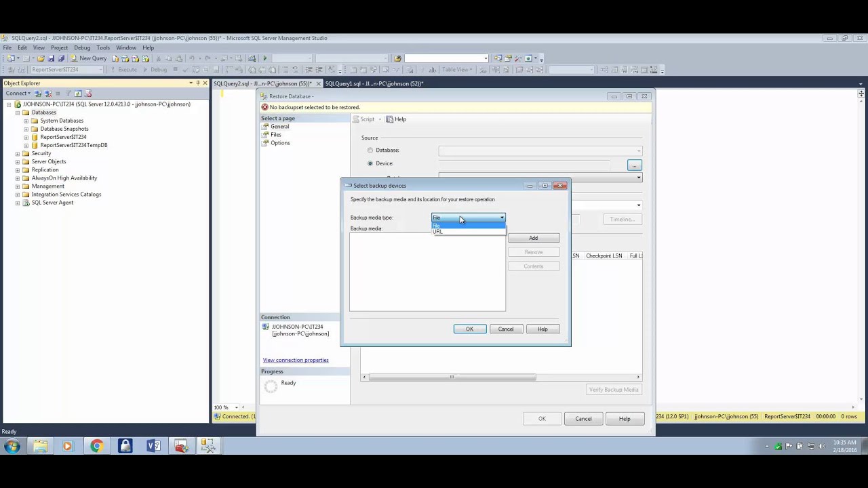Open the File menu
The width and height of the screenshot is (868, 488).
click(x=7, y=48)
